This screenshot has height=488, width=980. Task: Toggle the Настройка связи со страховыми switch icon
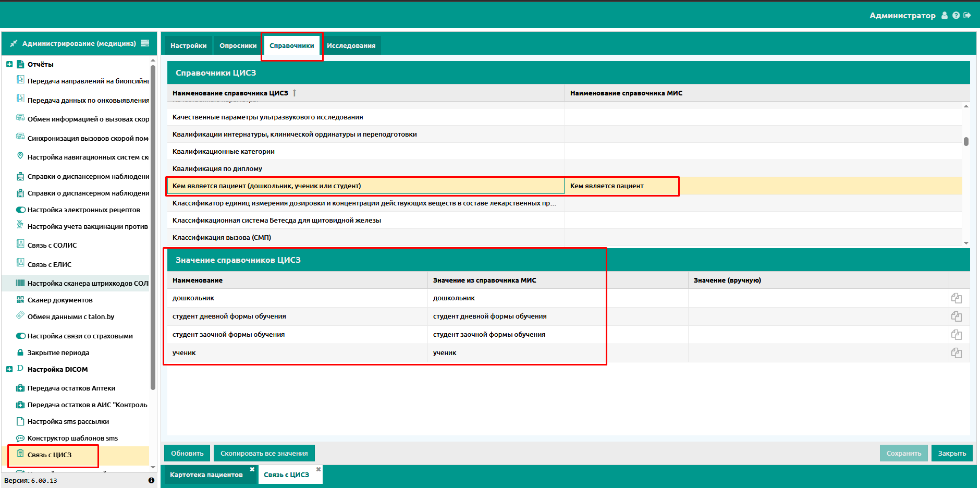(21, 336)
